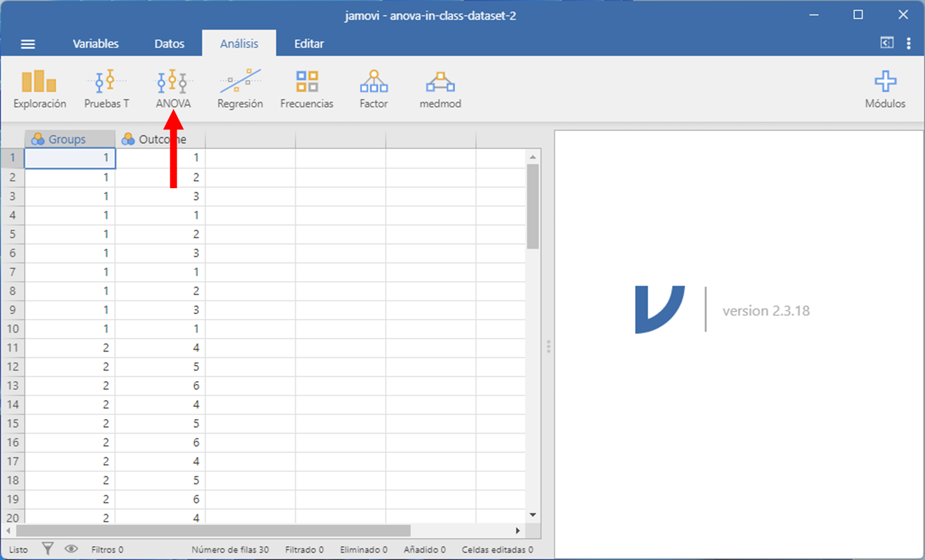Open the Pruebas T menu
The image size is (925, 560).
coord(106,89)
